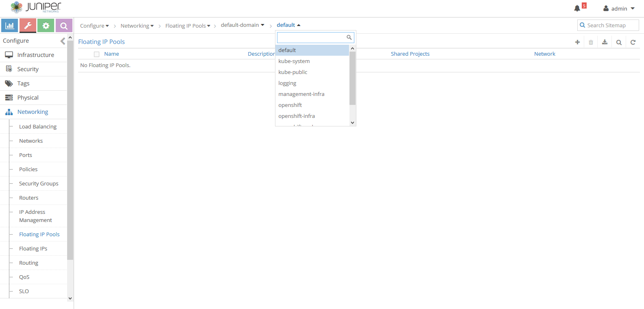
Task: Click the sidebar scrollbar down arrow
Action: [70, 298]
